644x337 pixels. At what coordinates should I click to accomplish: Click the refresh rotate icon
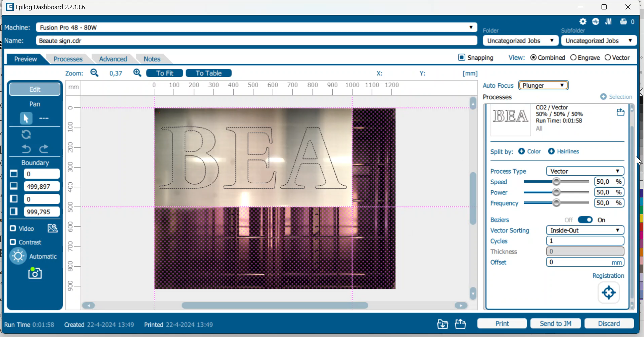tap(26, 134)
